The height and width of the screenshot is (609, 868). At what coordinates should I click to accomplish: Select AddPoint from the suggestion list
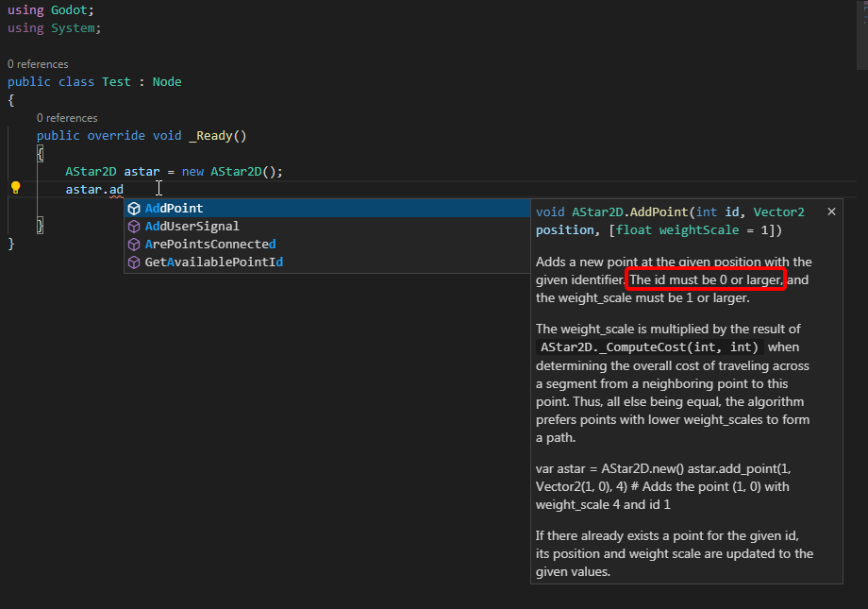(177, 208)
